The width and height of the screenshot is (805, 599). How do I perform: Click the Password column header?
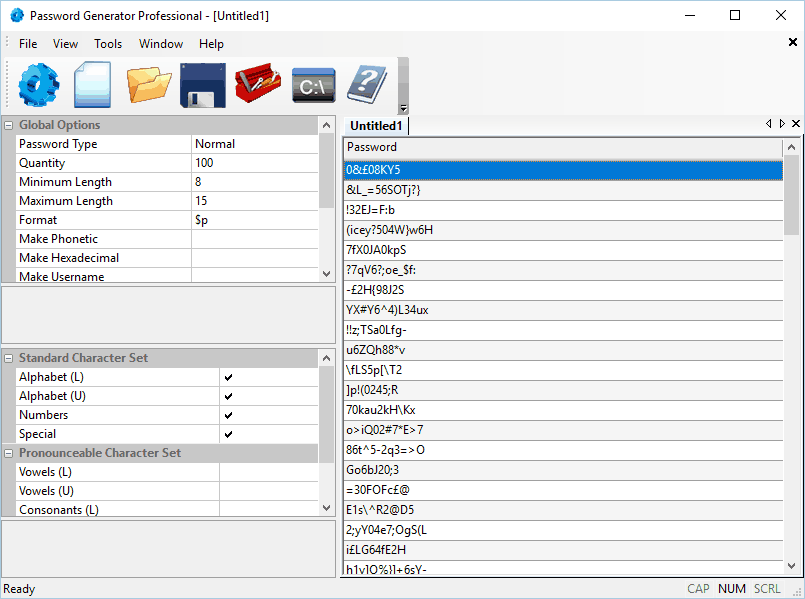click(563, 147)
